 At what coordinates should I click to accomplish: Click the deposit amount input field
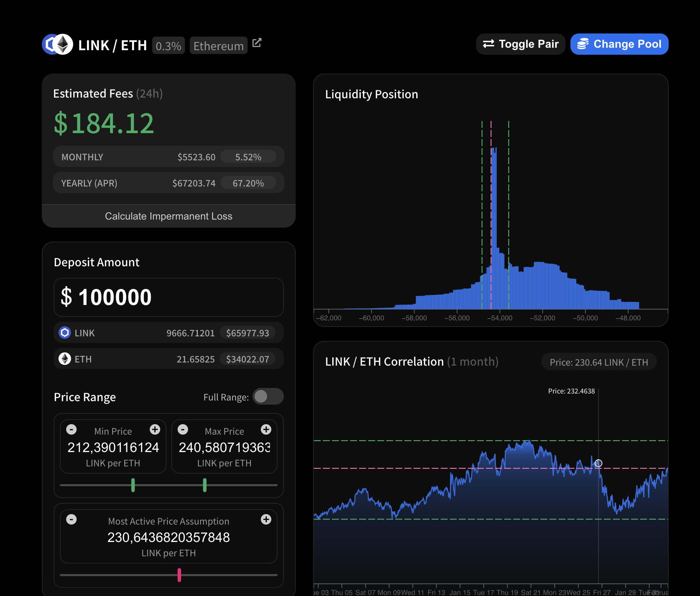pyautogui.click(x=169, y=297)
